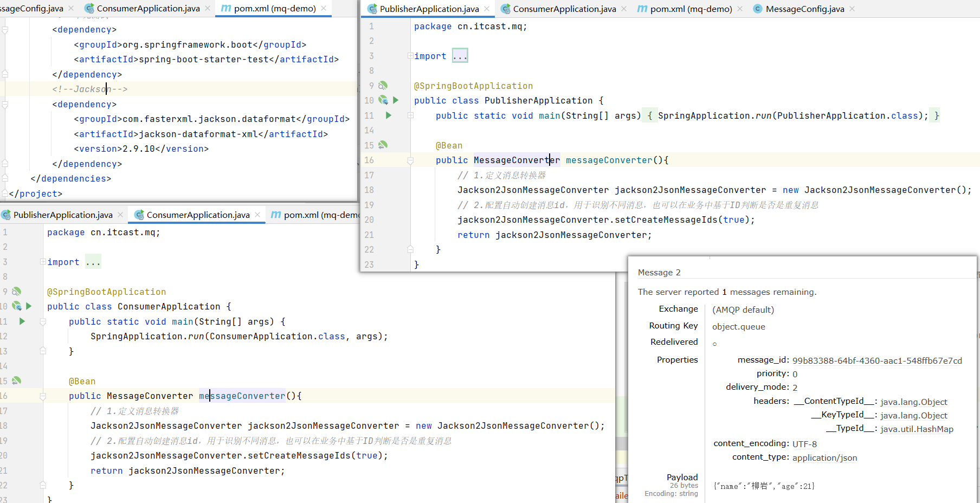Collapse messageConverter method in PublisherApplication editor

pos(410,160)
